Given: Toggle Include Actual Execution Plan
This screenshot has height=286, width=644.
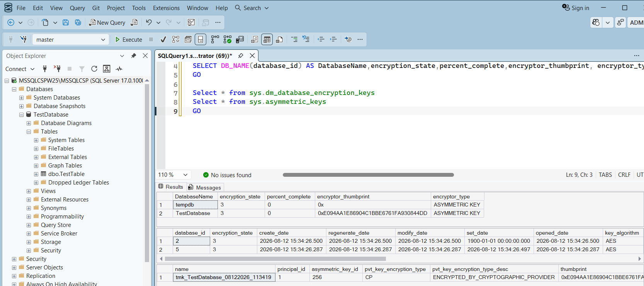Looking at the screenshot, I should 215,39.
